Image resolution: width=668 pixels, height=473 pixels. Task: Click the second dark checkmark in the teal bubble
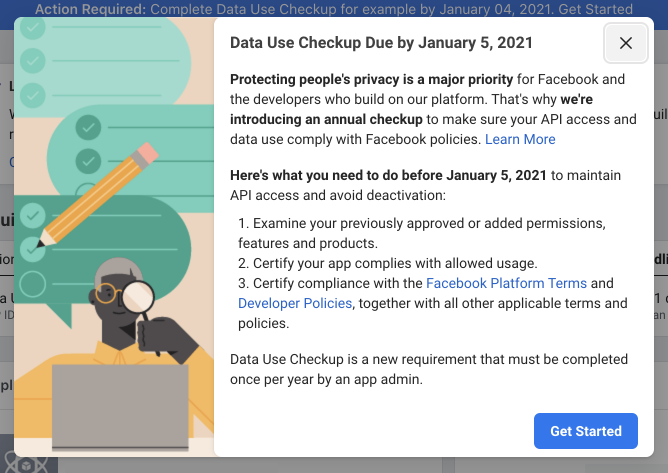pos(88,161)
